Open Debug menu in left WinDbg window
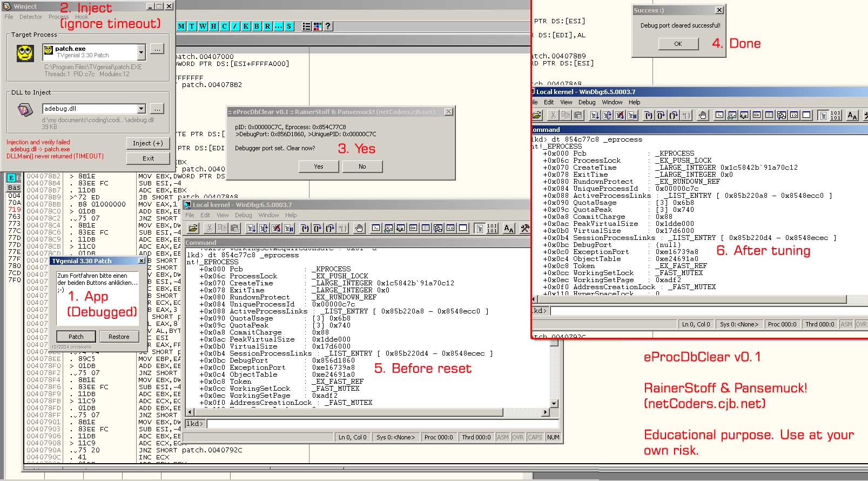This screenshot has width=868, height=481. (x=243, y=215)
